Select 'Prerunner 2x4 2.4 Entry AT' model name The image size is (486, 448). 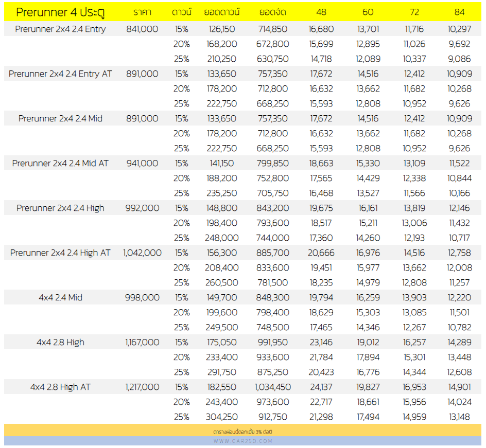click(x=60, y=74)
